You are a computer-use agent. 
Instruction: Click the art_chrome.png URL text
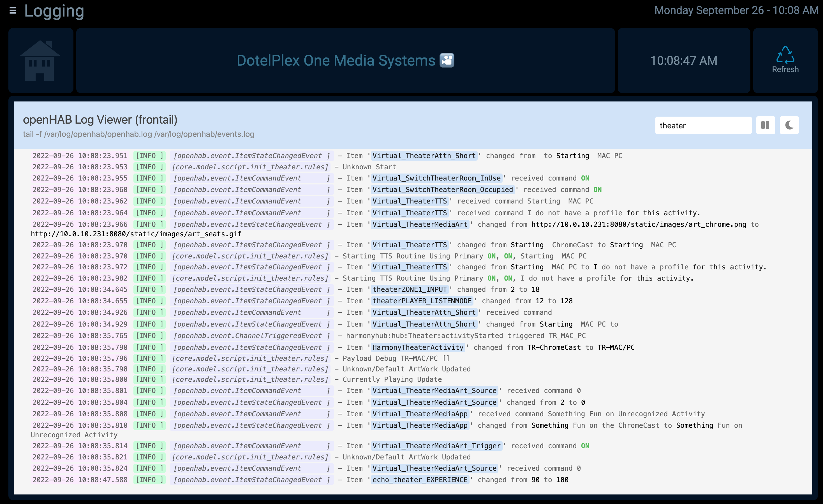pyautogui.click(x=639, y=224)
